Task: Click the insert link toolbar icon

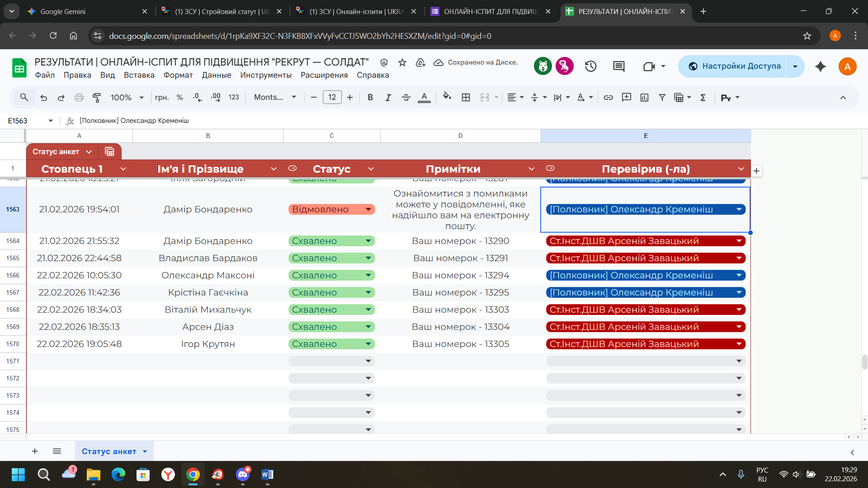Action: 608,97
